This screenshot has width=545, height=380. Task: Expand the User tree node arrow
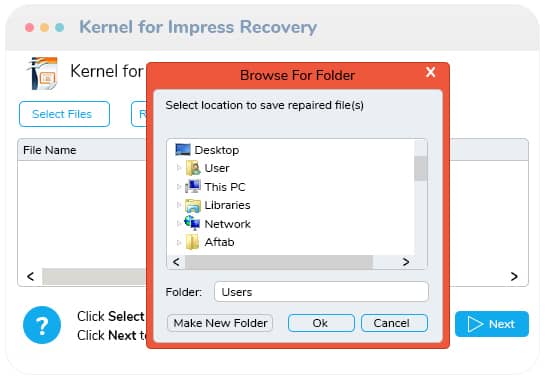click(179, 168)
